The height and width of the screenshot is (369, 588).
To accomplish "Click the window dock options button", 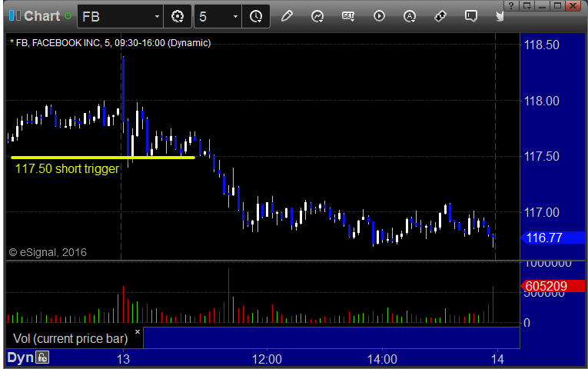I will 527,5.
